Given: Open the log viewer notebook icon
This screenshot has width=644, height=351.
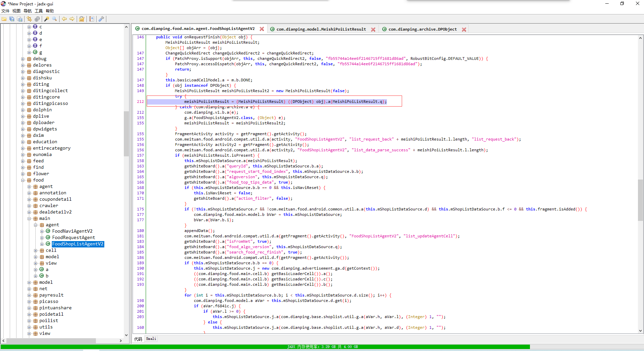Looking at the screenshot, I should 92,19.
